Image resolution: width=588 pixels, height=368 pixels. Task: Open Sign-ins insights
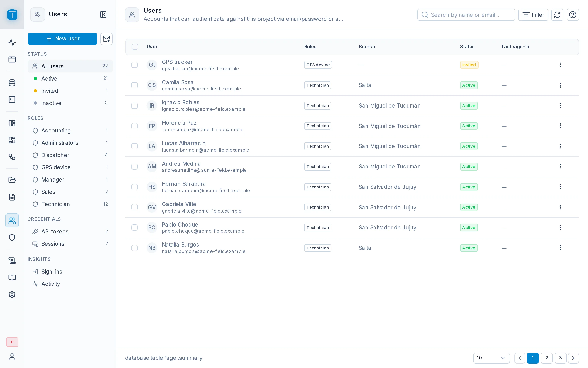point(70,272)
